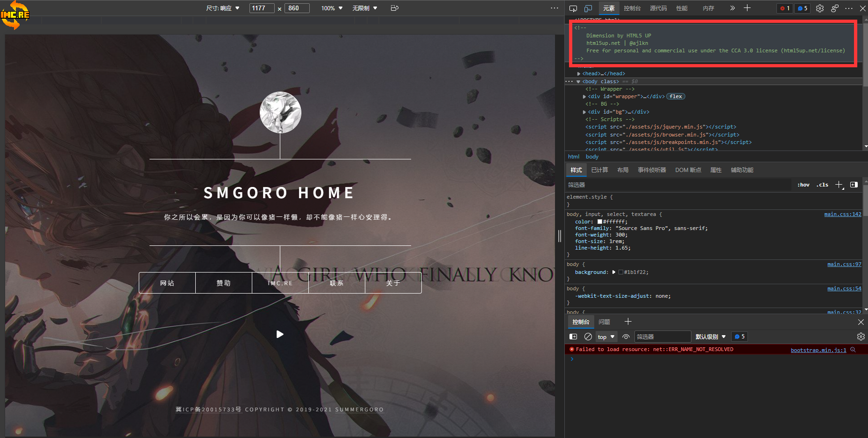This screenshot has height=438, width=868.
Task: Switch to the 已计算 styles tab
Action: point(599,170)
